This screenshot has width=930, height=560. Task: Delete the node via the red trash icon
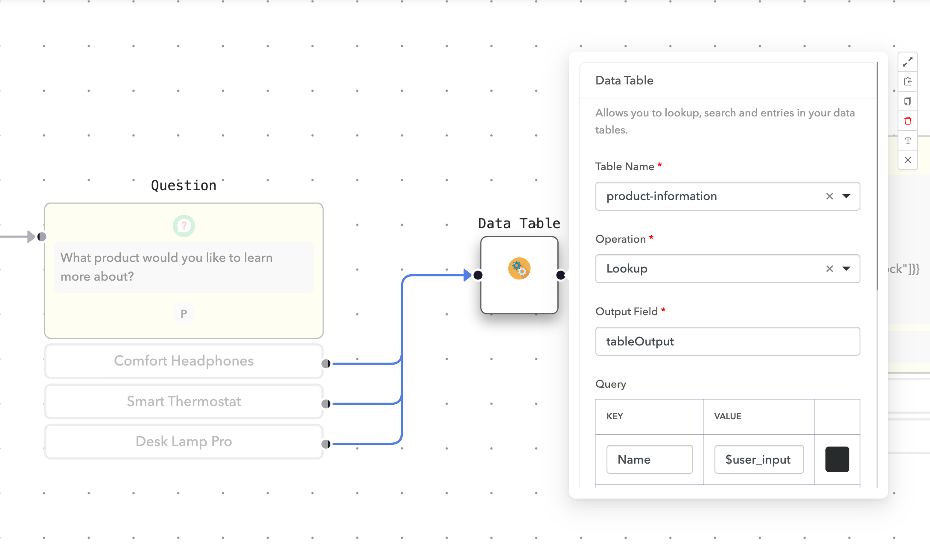(908, 121)
